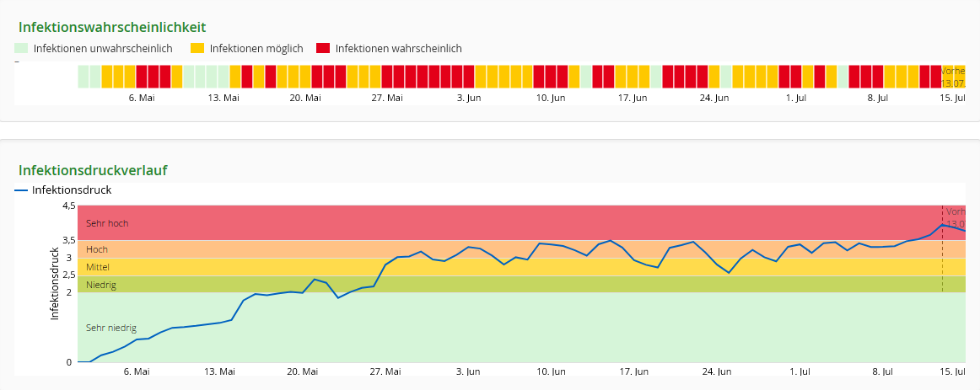
Task: Click '27. Mai' on the probability strip axis
Action: (387, 99)
